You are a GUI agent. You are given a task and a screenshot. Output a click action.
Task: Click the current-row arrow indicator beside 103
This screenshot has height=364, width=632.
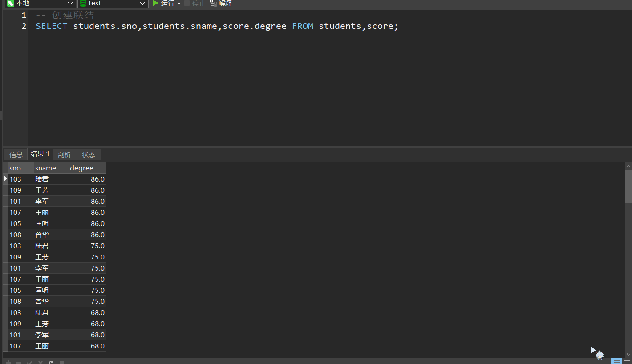(6, 179)
